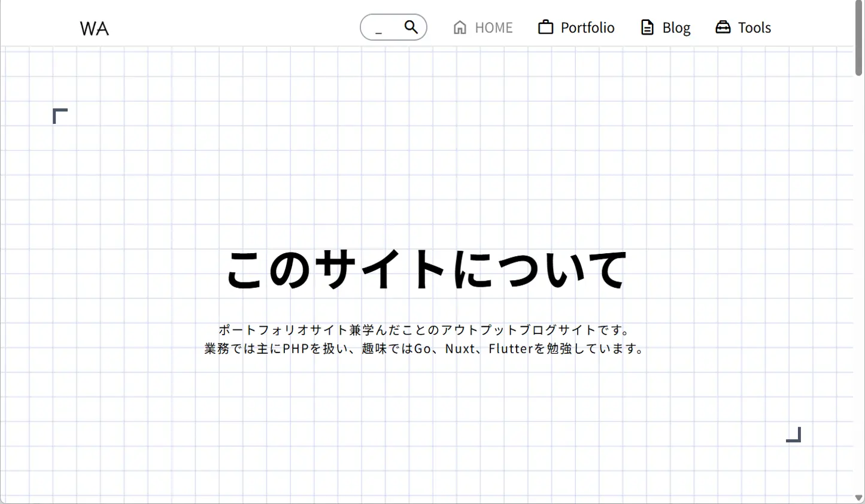
Task: Click inside the search input box
Action: coord(383,27)
